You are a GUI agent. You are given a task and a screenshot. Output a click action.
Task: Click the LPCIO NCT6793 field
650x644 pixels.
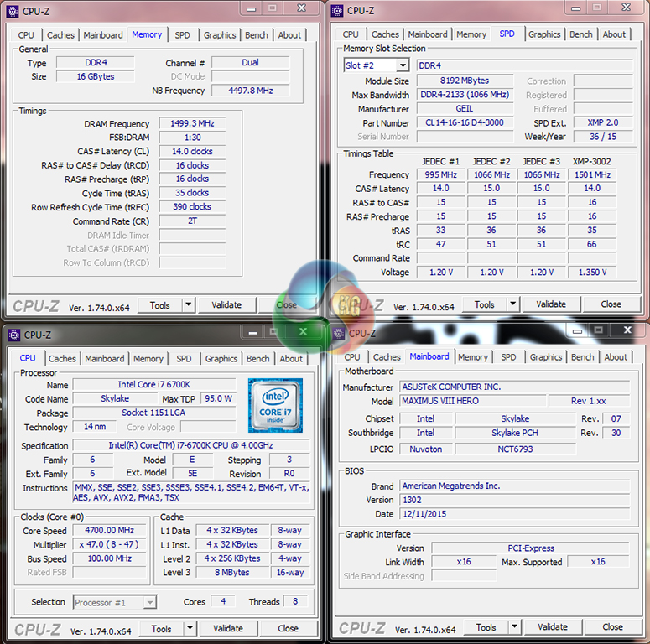click(x=515, y=449)
